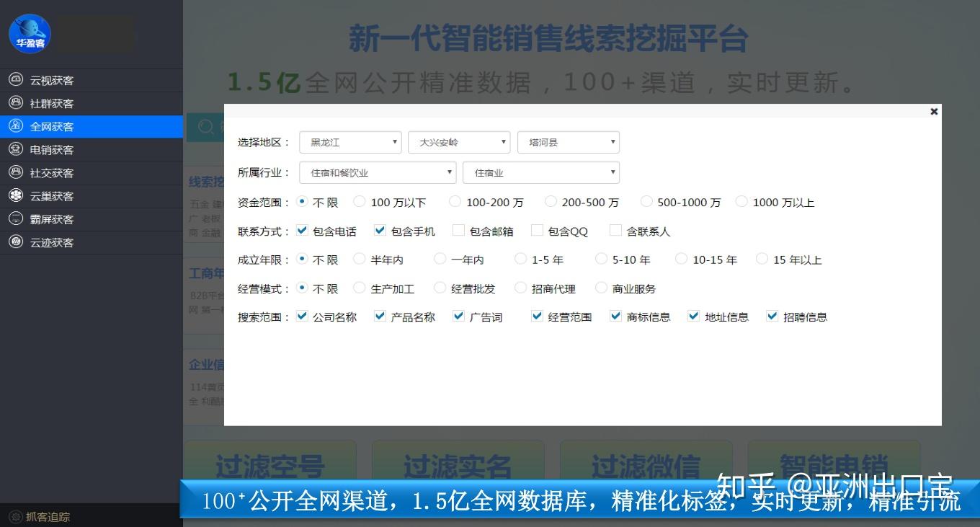Click the 电销获客 sidebar icon
This screenshot has height=527, width=980.
coord(16,149)
